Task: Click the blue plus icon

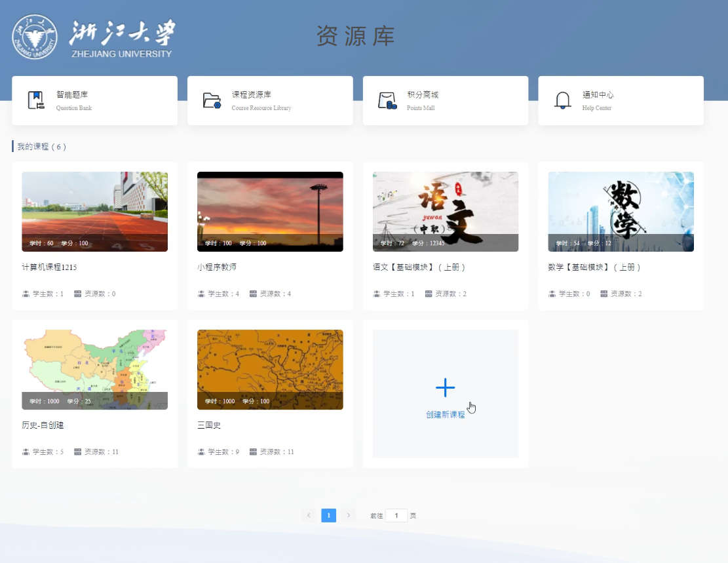Action: tap(445, 388)
